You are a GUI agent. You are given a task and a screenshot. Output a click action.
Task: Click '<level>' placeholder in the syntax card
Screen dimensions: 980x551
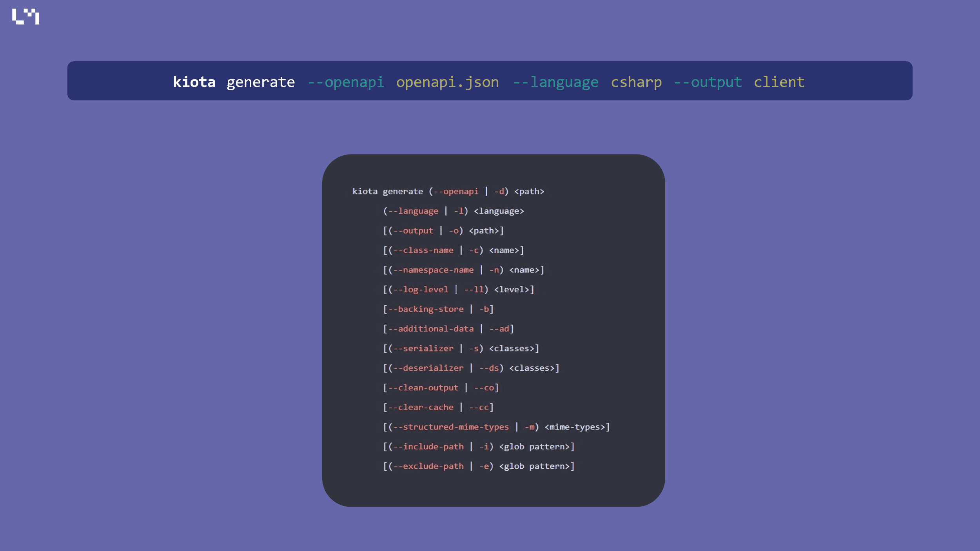coord(512,289)
